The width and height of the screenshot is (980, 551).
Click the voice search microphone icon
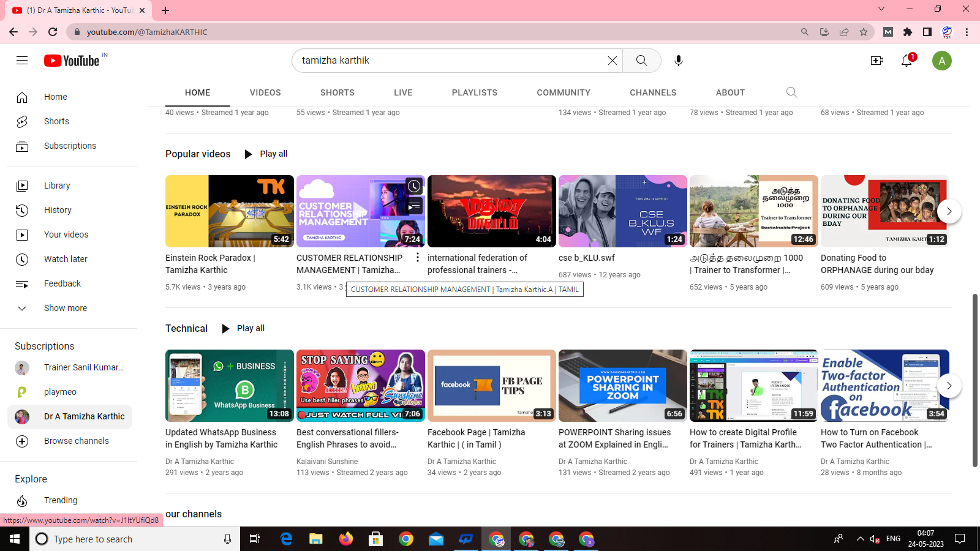[x=678, y=61]
